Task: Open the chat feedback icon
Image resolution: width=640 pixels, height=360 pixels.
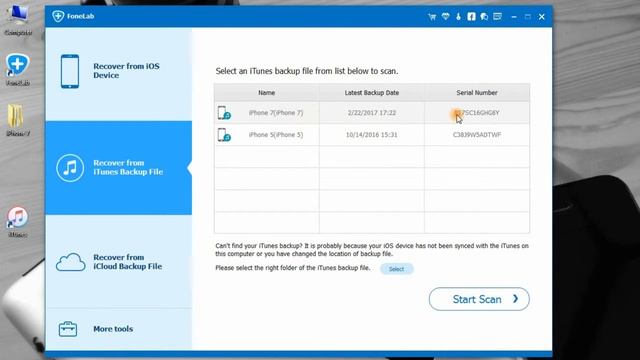Action: click(x=484, y=17)
